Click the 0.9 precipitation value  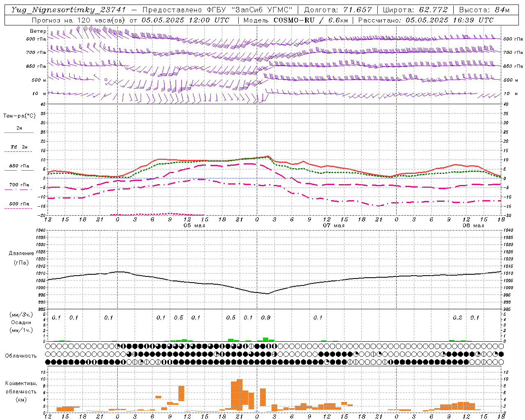[266, 318]
